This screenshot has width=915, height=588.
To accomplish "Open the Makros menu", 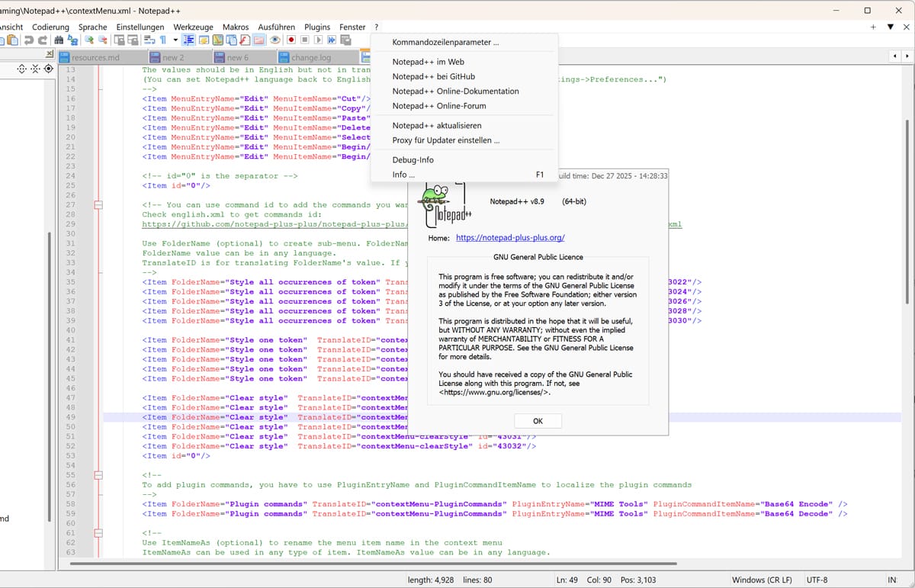I will [236, 27].
